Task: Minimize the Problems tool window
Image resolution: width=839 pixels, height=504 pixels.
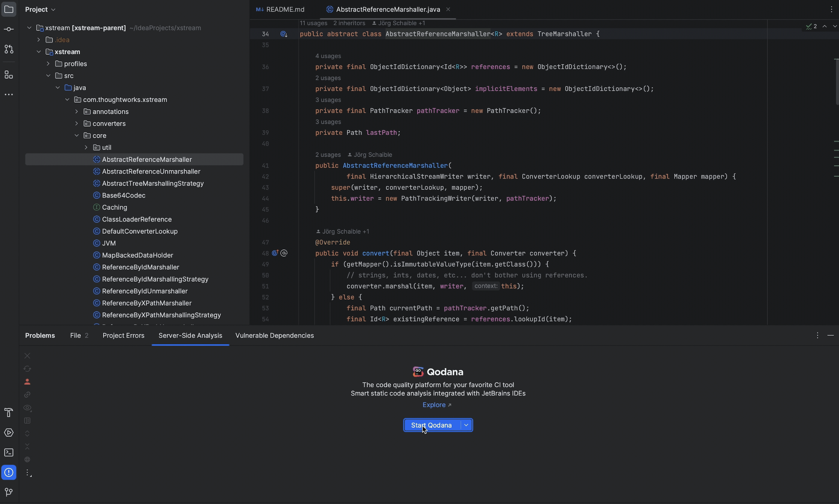Action: [831, 335]
